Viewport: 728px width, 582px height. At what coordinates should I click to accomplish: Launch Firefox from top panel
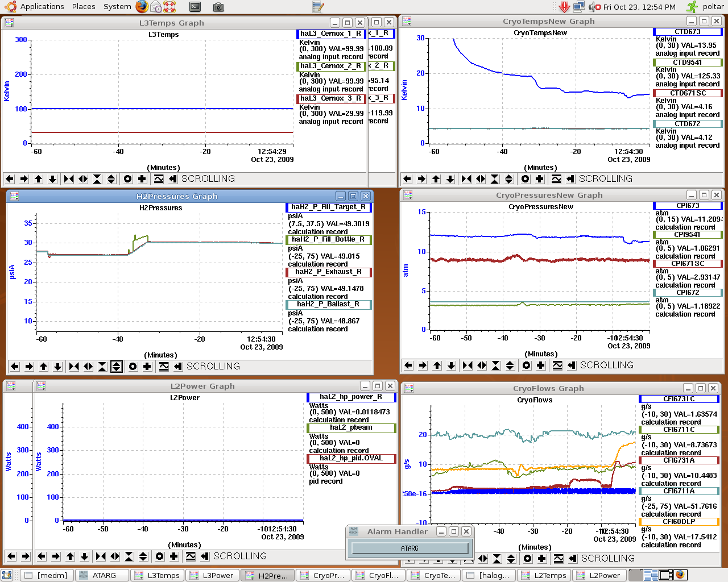(142, 7)
